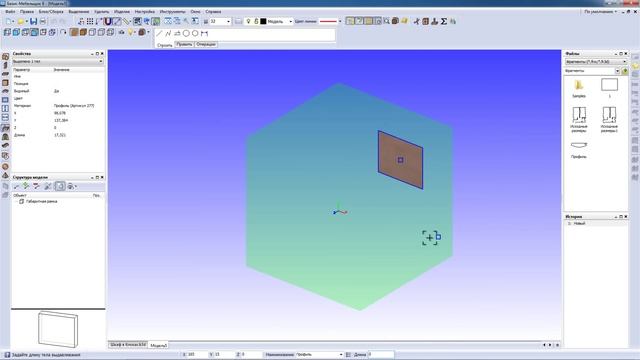The height and width of the screenshot is (360, 640).
Task: Click the orange circle icon in left toolbar
Action: tap(5, 167)
